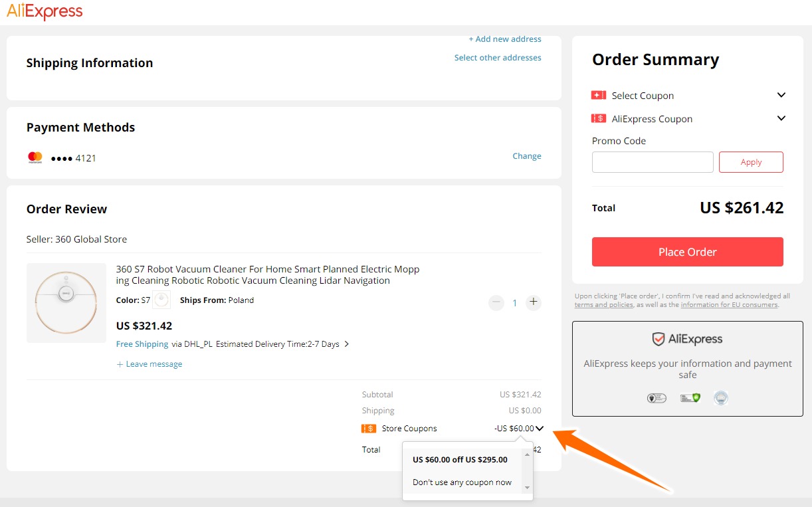Click the Shipping US $0.00 value

click(525, 411)
